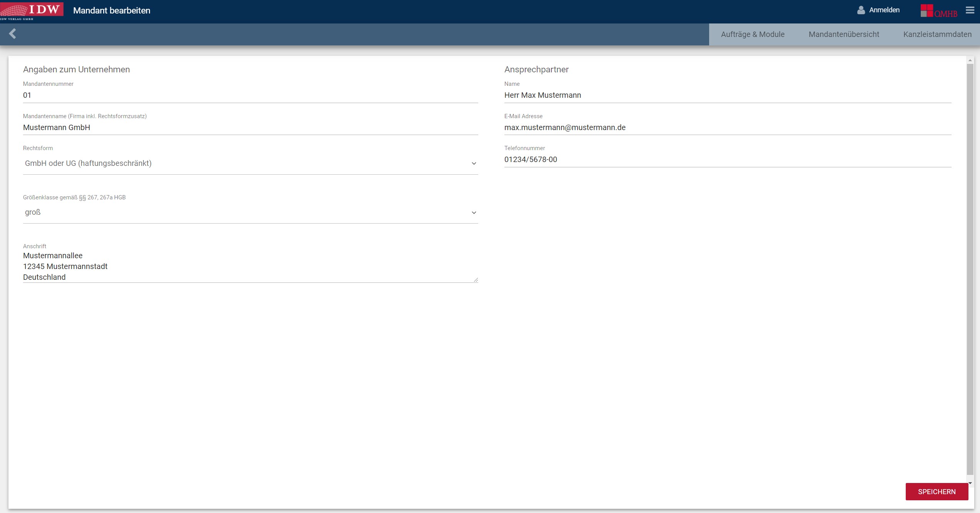Click into the Mandantenname field
The height and width of the screenshot is (513, 980).
point(250,128)
